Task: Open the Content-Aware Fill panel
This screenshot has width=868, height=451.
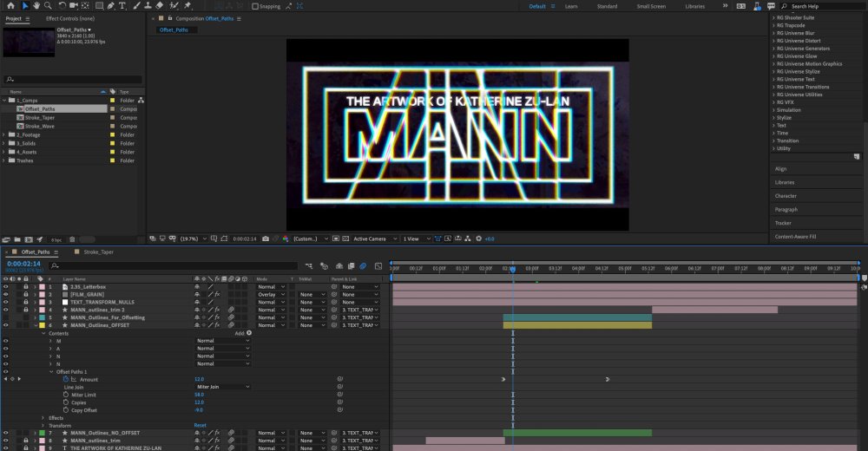Action: pos(795,236)
